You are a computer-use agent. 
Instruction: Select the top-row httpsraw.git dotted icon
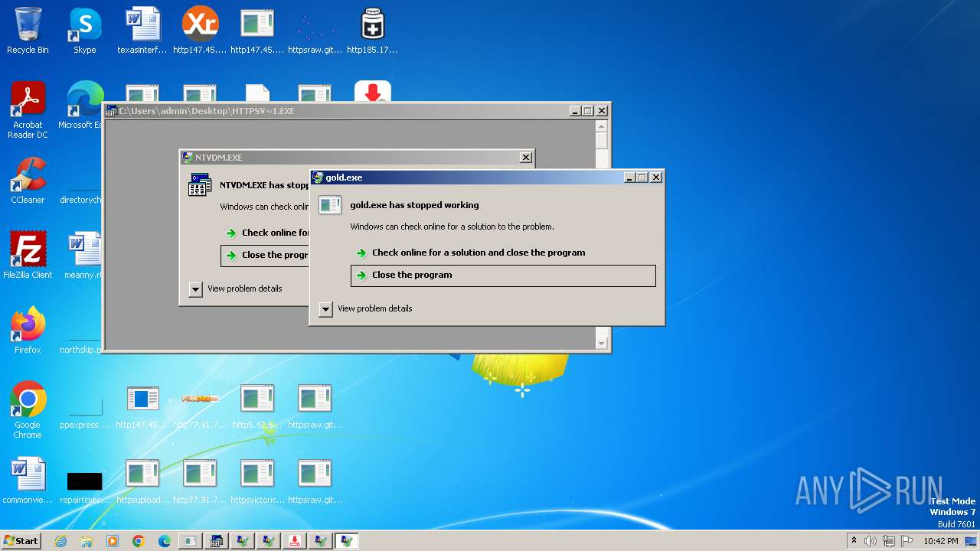[x=315, y=31]
